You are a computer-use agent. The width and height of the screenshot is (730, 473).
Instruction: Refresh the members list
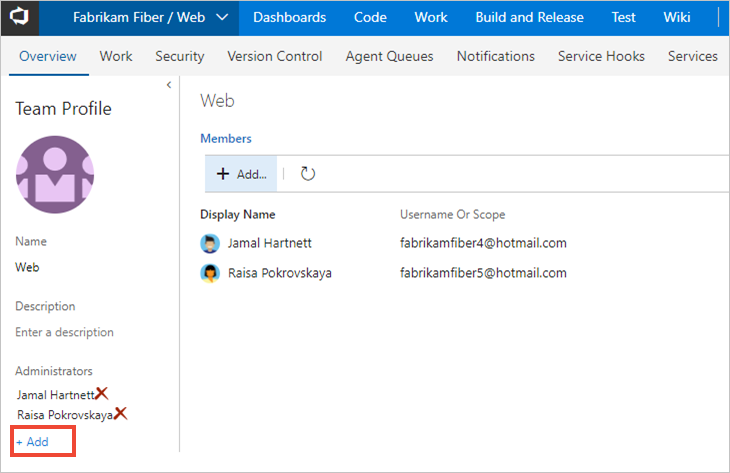coord(308,174)
